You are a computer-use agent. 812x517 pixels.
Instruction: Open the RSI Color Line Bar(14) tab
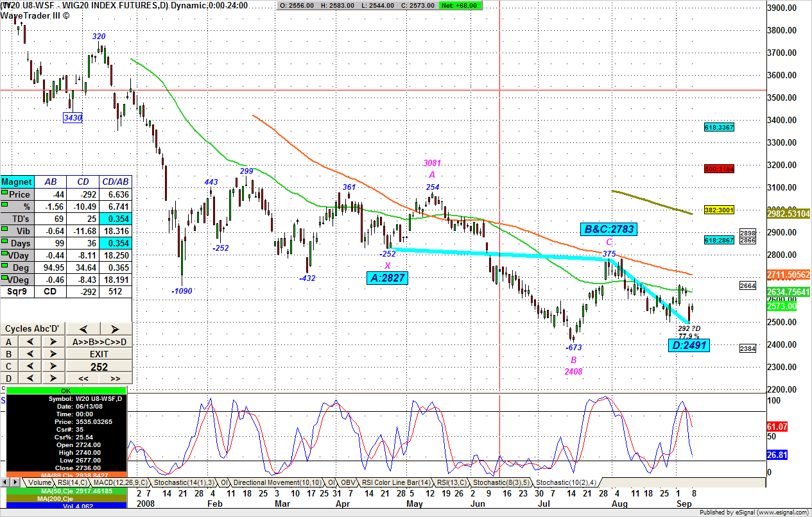[x=395, y=482]
